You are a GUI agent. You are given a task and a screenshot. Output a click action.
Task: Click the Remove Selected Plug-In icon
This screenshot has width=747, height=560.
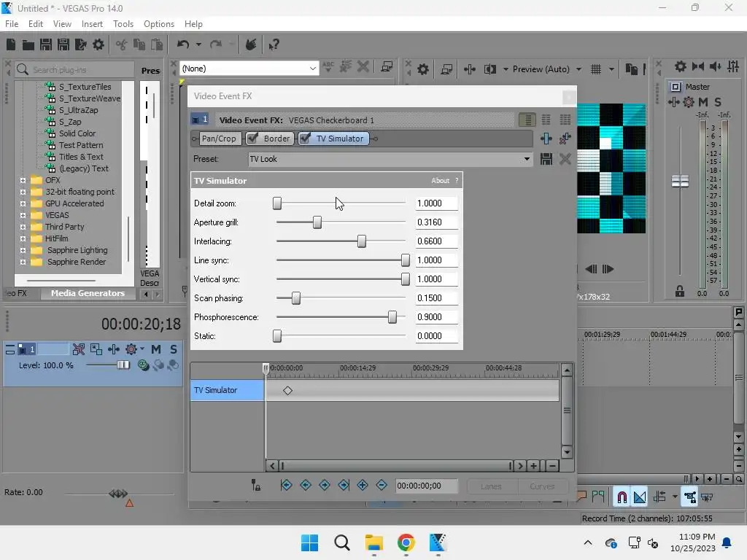[565, 139]
